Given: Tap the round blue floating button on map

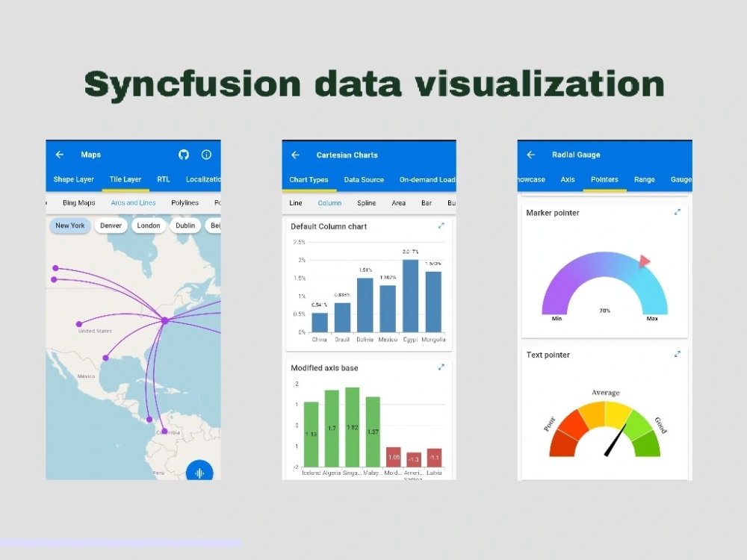Looking at the screenshot, I should tap(199, 471).
